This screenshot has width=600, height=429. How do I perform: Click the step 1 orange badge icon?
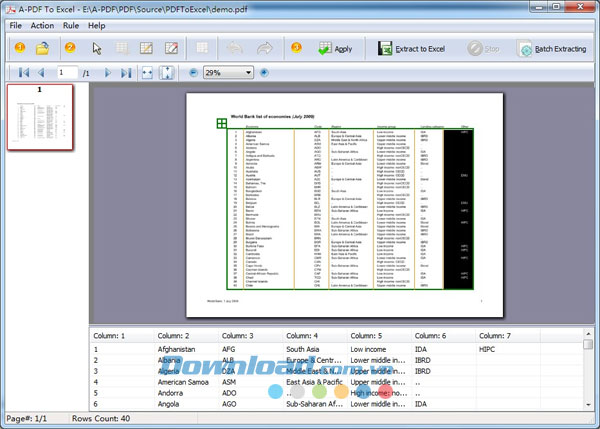pos(20,47)
